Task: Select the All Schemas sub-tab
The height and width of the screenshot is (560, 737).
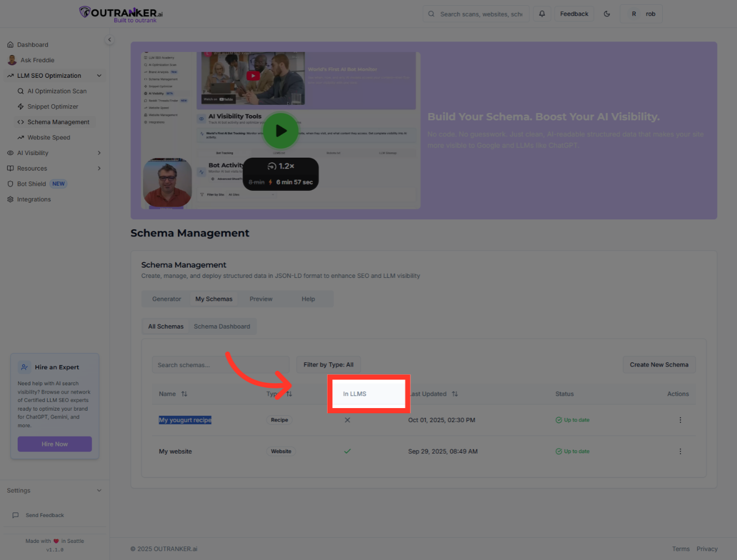Action: click(x=166, y=327)
